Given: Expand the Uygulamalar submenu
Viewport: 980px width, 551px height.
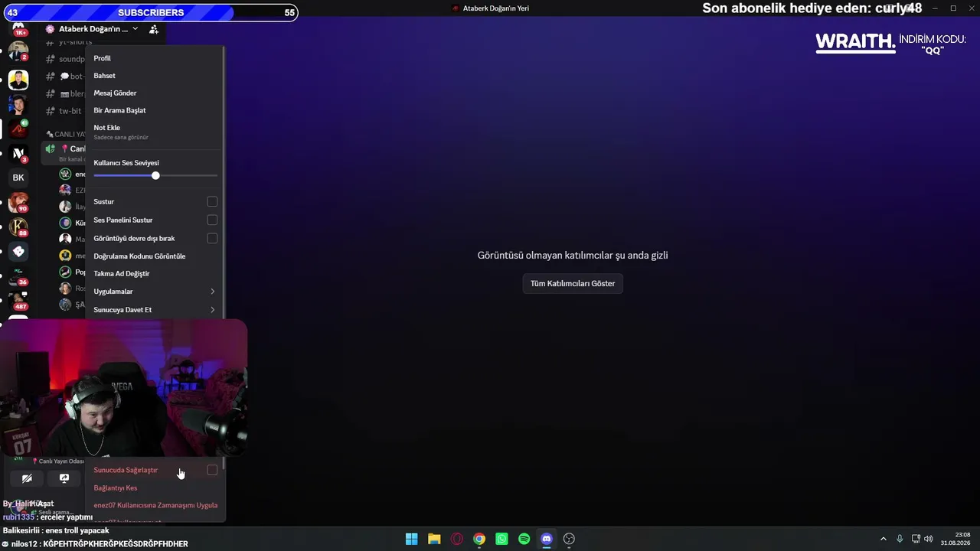Looking at the screenshot, I should [x=155, y=292].
